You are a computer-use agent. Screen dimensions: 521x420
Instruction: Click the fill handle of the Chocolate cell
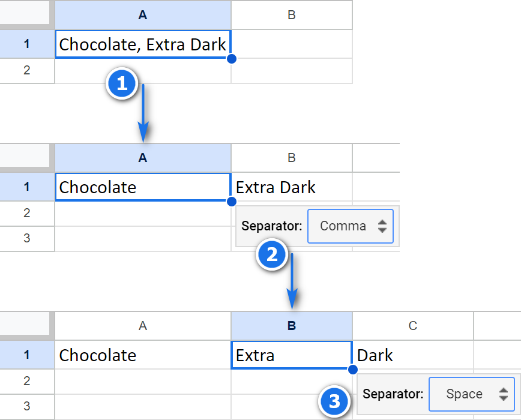click(x=231, y=202)
